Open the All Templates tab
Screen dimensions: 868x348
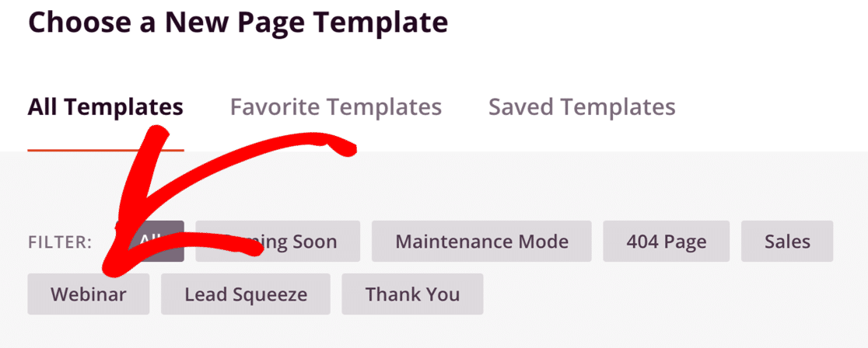[x=105, y=106]
